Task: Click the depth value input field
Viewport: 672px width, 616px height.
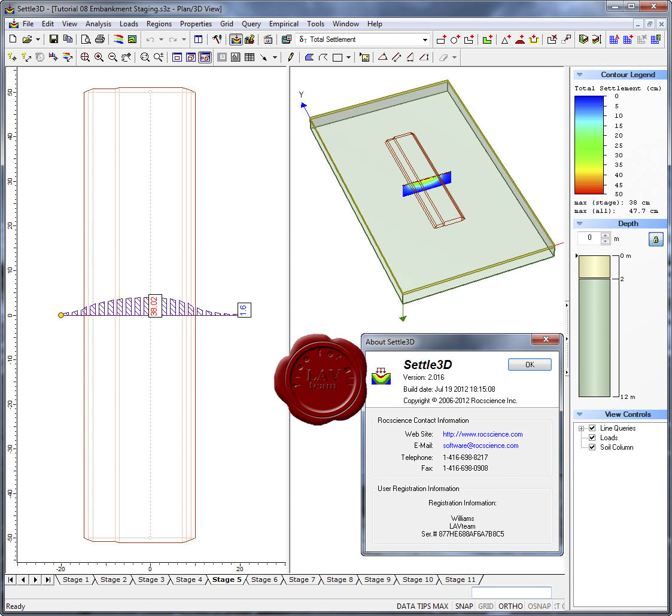Action: click(589, 238)
